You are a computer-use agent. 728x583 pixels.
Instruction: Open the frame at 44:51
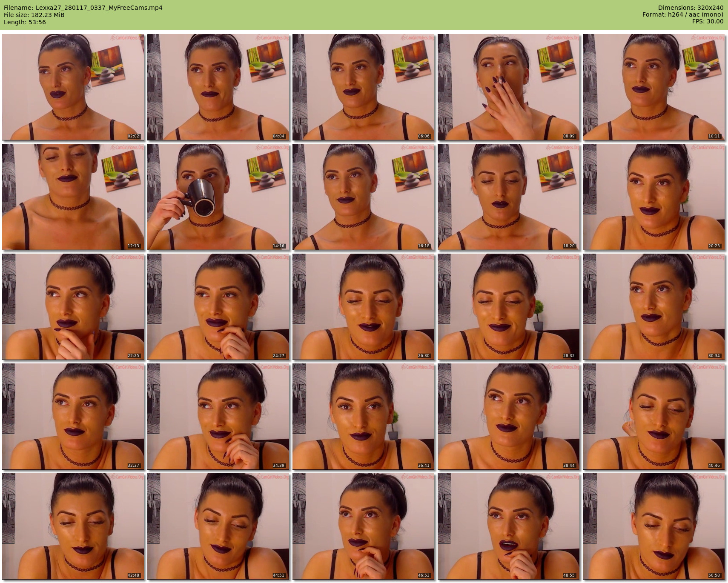(218, 526)
